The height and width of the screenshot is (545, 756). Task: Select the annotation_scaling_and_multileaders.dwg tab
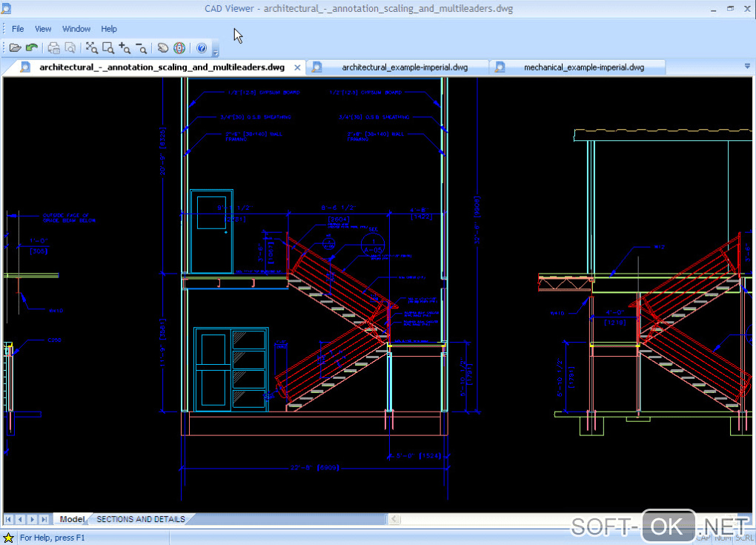[162, 67]
